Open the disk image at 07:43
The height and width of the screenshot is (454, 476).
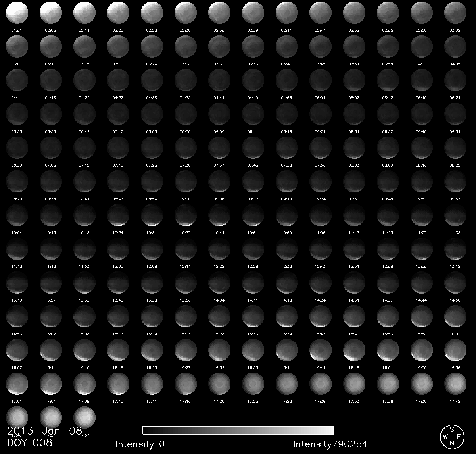[253, 148]
